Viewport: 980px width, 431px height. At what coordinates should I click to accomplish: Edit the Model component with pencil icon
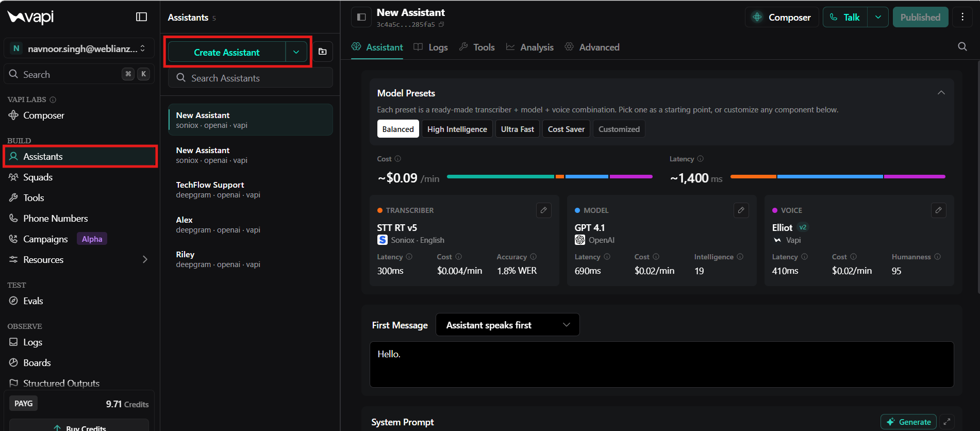point(741,210)
